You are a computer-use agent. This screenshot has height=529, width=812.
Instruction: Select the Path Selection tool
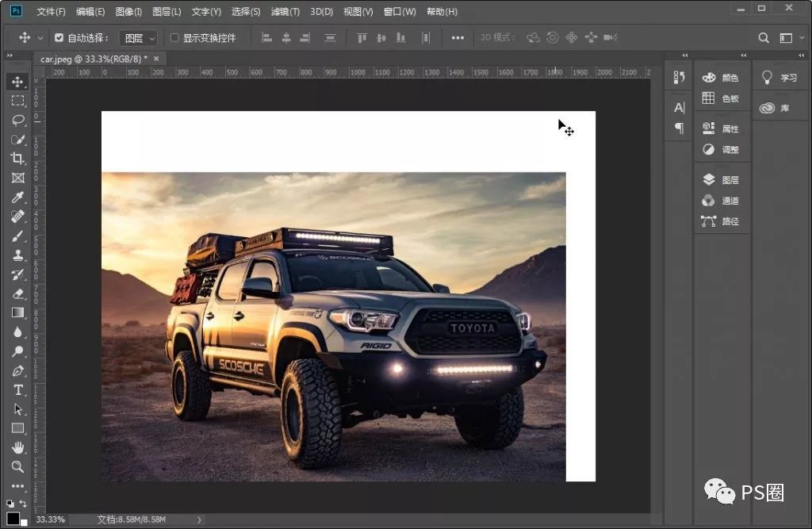[17, 408]
